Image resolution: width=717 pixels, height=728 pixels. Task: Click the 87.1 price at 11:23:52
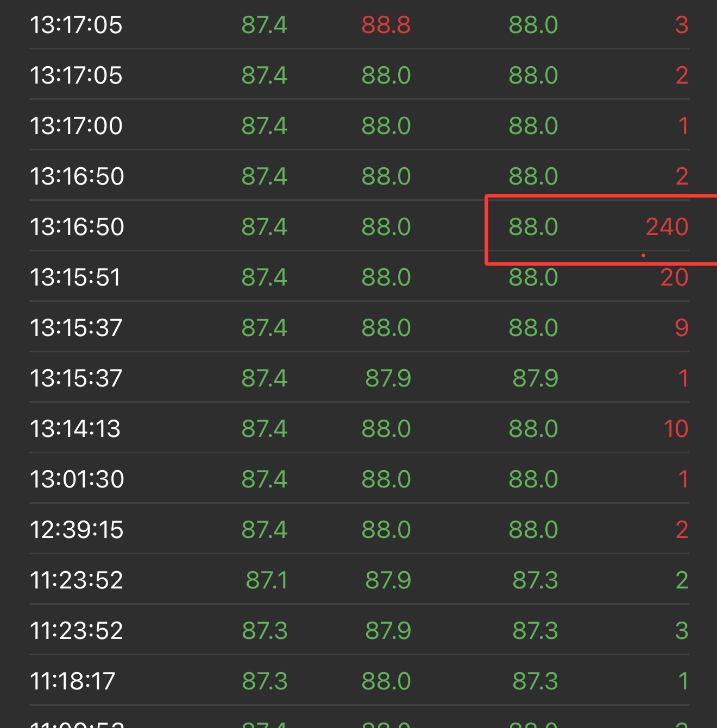click(266, 580)
